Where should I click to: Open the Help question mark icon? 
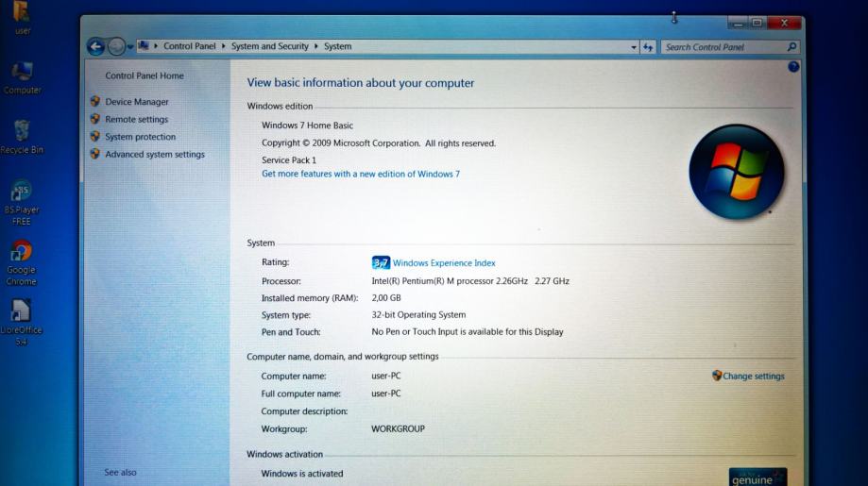(793, 67)
